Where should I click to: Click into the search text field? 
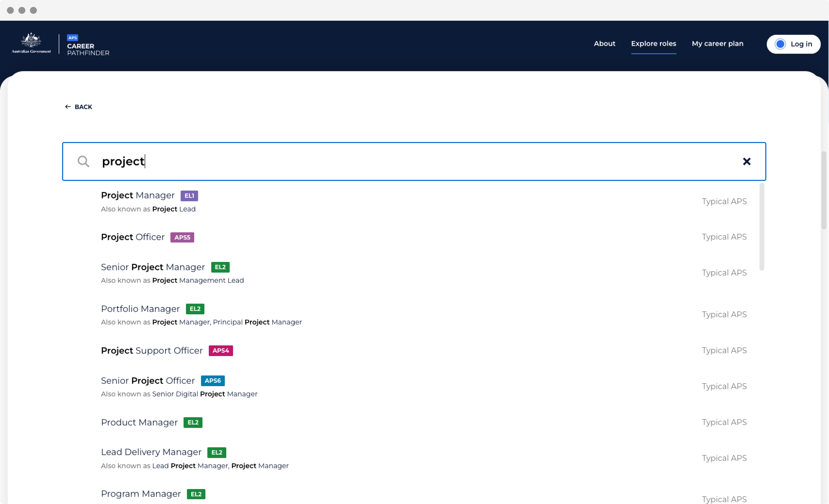404,161
